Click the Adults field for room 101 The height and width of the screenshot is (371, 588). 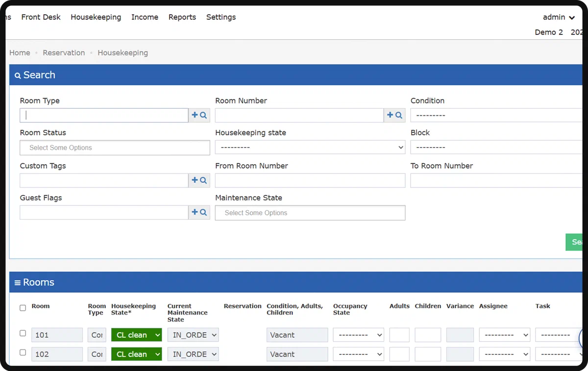pyautogui.click(x=399, y=335)
